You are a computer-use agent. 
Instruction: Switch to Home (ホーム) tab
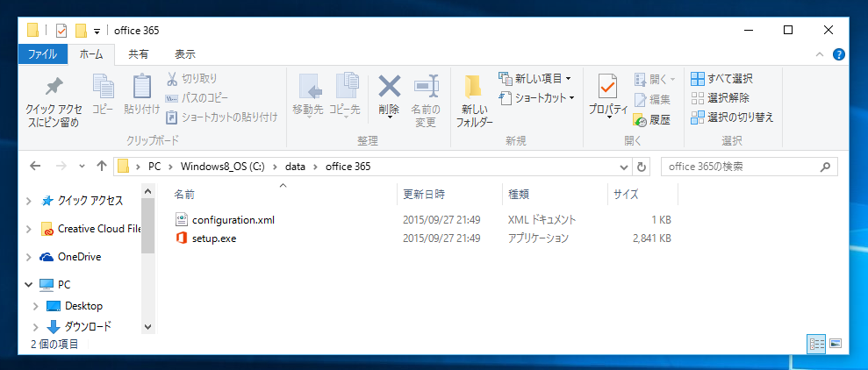click(91, 54)
